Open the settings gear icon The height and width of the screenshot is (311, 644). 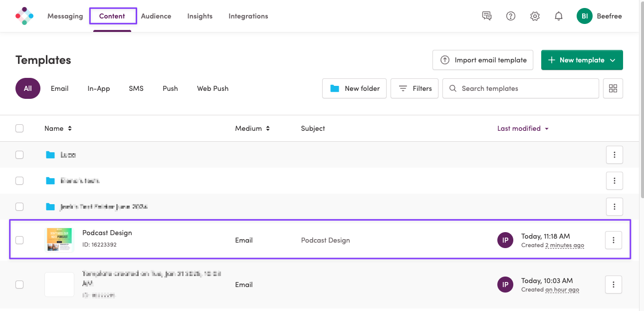tap(535, 16)
